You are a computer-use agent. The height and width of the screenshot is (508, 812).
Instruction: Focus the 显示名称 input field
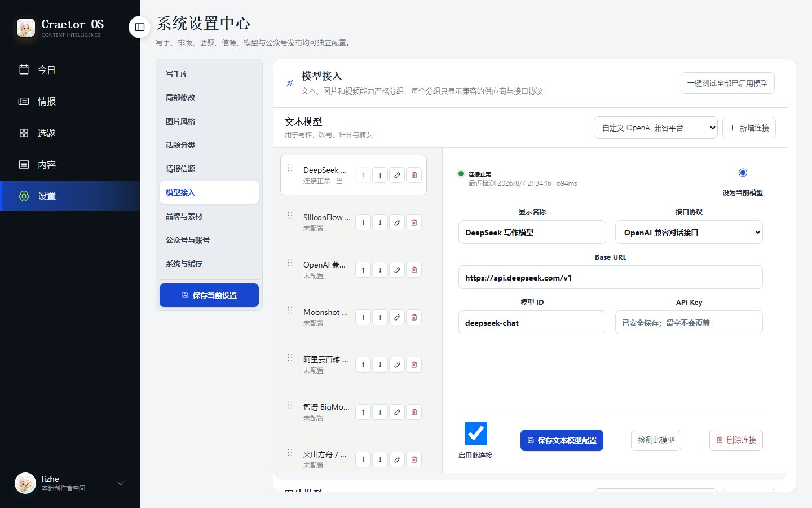point(532,232)
